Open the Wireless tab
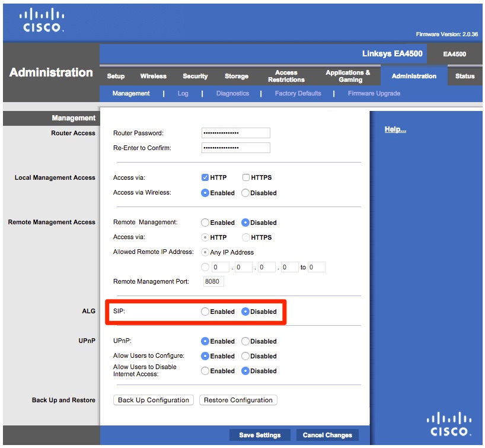 click(x=153, y=76)
